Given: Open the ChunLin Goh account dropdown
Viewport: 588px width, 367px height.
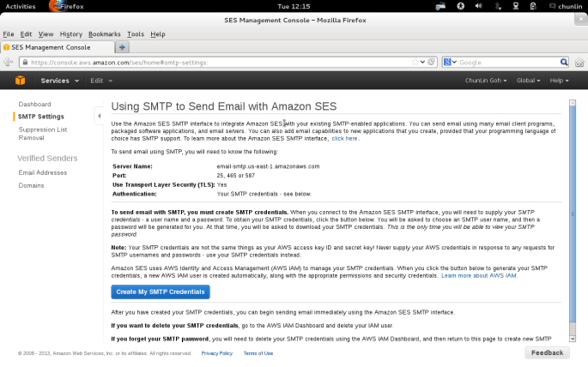Looking at the screenshot, I should (486, 81).
